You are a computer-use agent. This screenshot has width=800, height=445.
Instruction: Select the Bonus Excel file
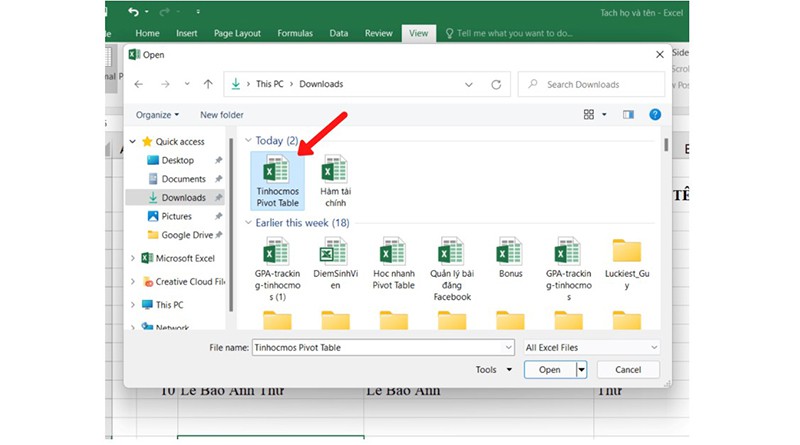click(510, 258)
